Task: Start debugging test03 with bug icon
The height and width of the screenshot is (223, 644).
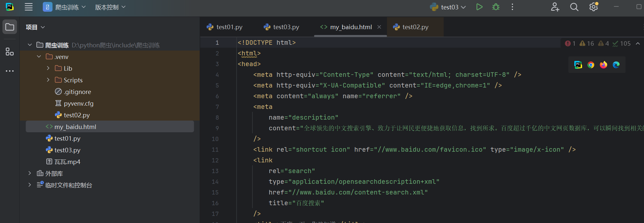Action: coord(496,7)
